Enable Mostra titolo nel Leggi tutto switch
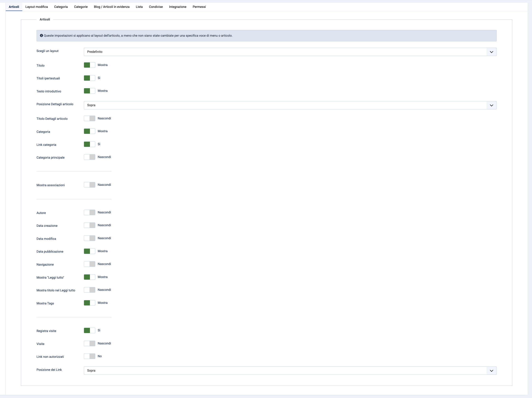This screenshot has width=532, height=398. 90,290
